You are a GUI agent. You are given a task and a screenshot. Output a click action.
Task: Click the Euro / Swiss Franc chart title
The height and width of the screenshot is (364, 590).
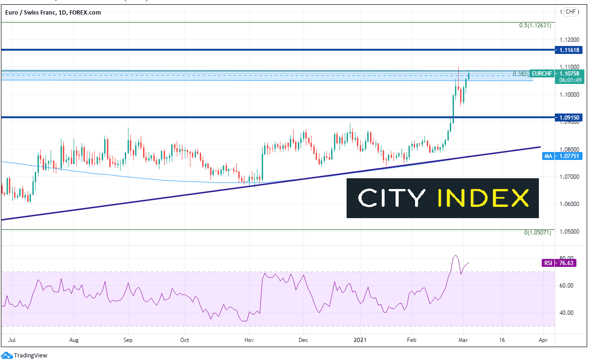pos(53,13)
